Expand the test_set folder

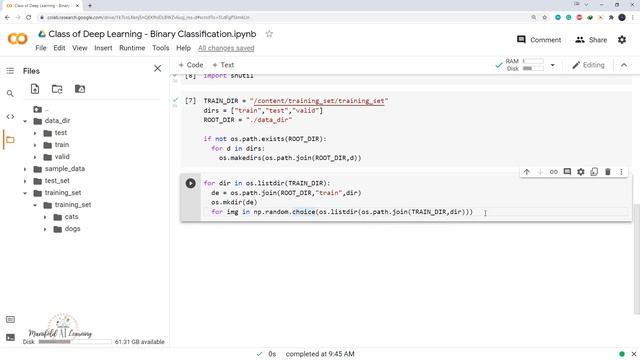pos(25,181)
